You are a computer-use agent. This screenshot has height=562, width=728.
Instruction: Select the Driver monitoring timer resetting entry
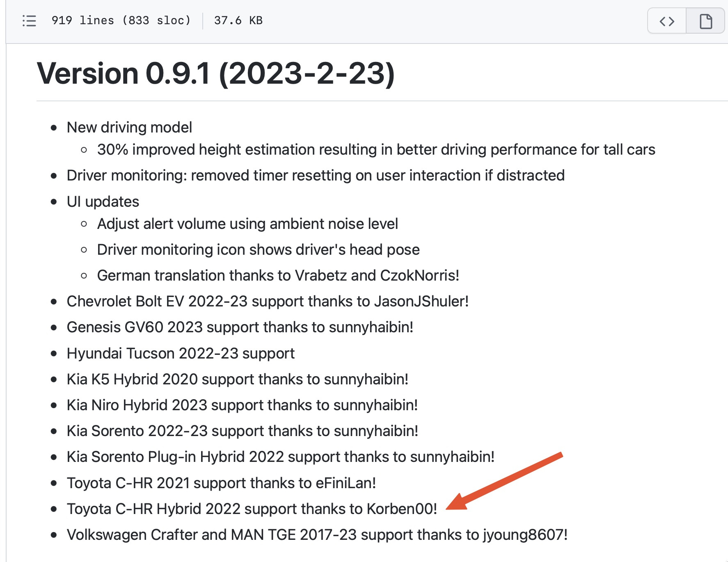pyautogui.click(x=316, y=176)
